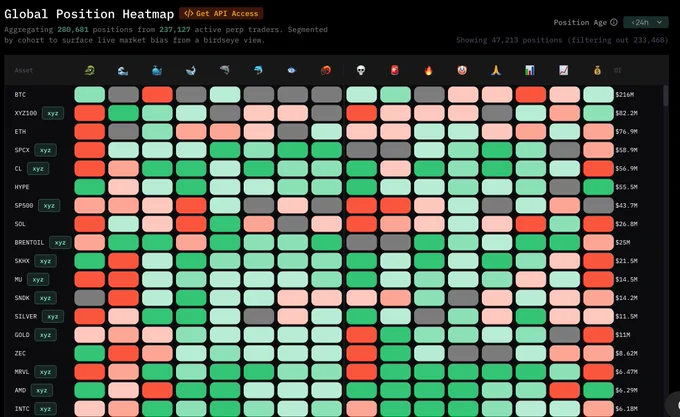Open the INTC asset row label

coord(22,409)
